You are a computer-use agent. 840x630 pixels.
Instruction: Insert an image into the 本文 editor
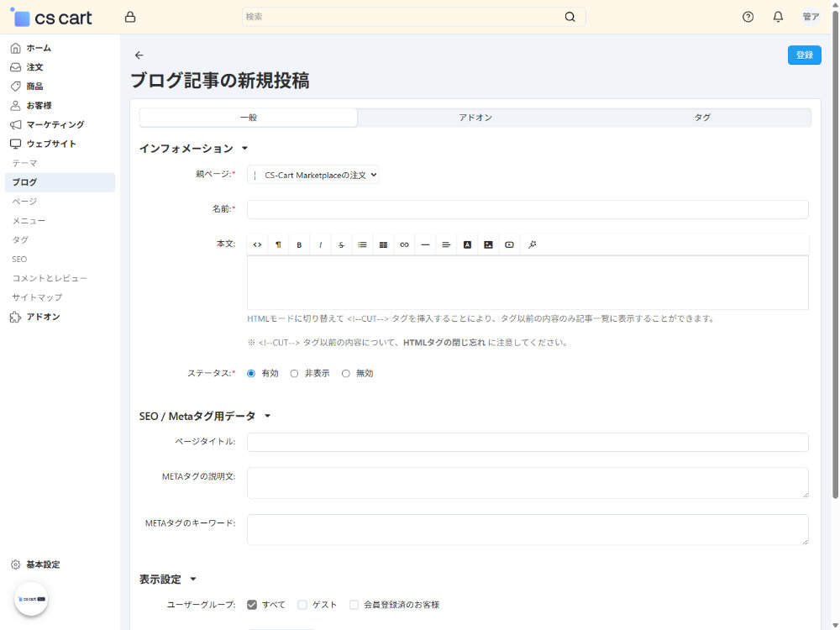coord(488,244)
